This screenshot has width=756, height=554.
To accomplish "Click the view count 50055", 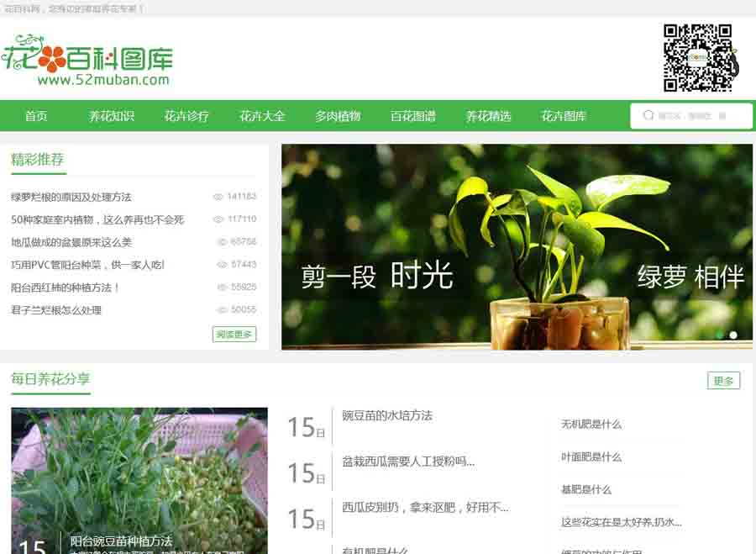I will coord(244,309).
